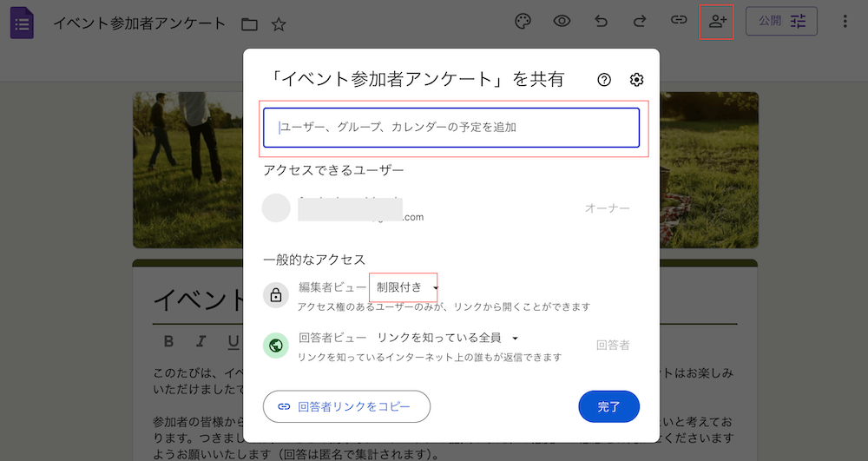
Task: Toggle bold in the description toolbar
Action: [x=169, y=341]
